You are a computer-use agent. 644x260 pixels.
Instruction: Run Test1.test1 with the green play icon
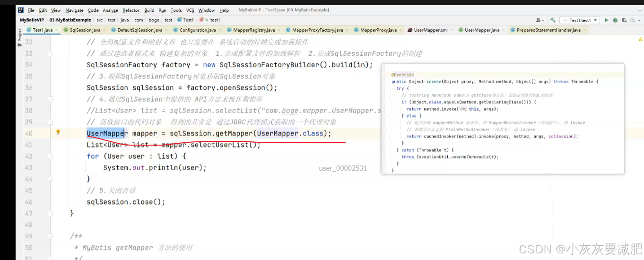(606, 20)
